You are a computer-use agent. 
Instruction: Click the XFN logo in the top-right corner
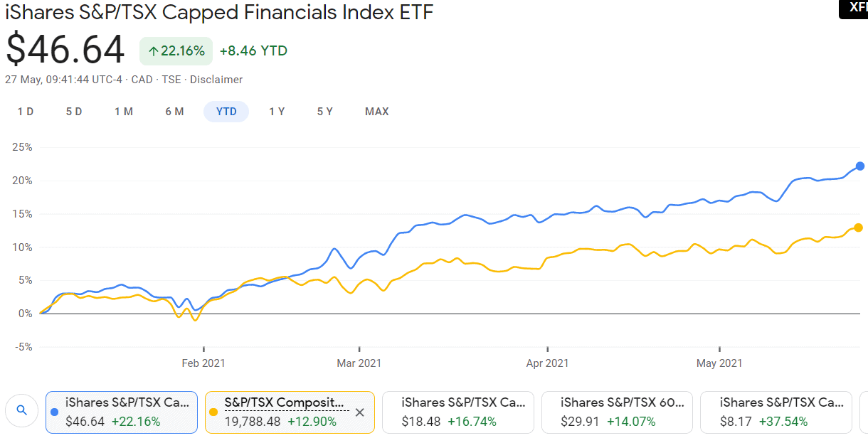coord(853,9)
